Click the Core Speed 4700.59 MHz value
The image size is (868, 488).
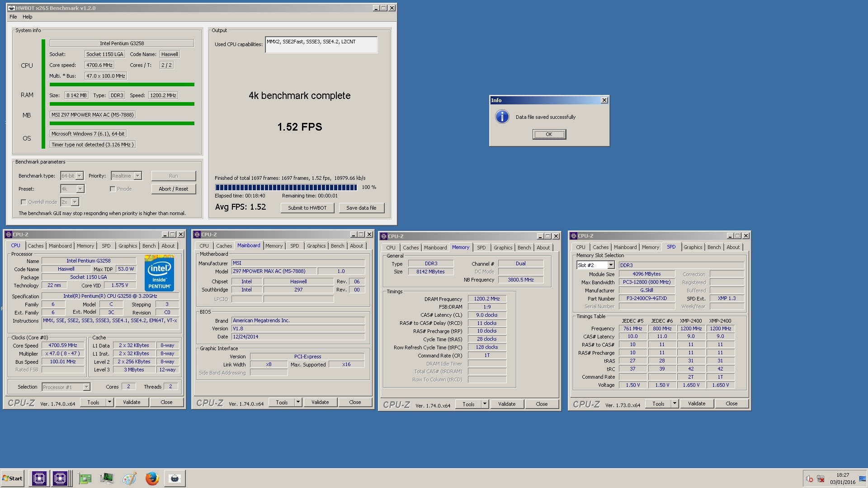[63, 345]
